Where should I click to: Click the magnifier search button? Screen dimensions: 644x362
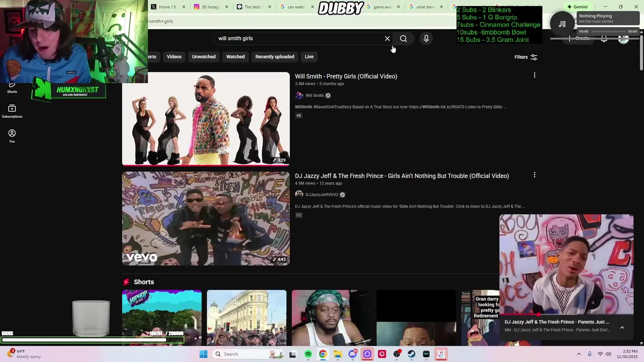[x=404, y=39]
